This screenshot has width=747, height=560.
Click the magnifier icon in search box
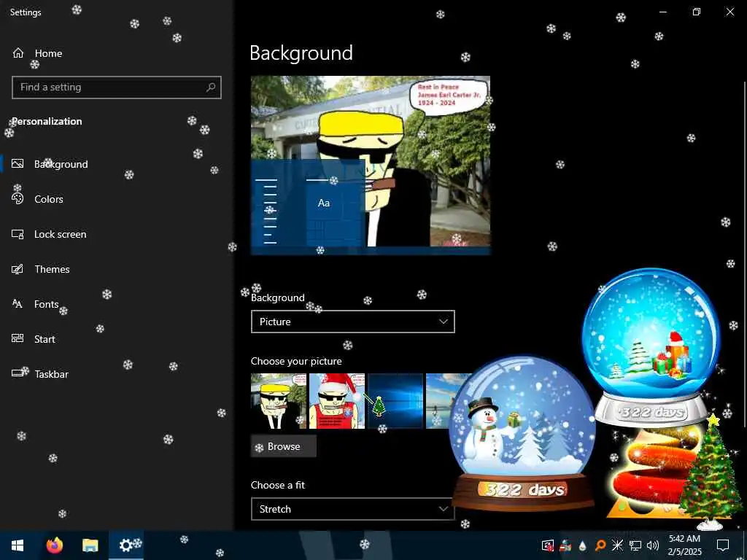click(211, 87)
